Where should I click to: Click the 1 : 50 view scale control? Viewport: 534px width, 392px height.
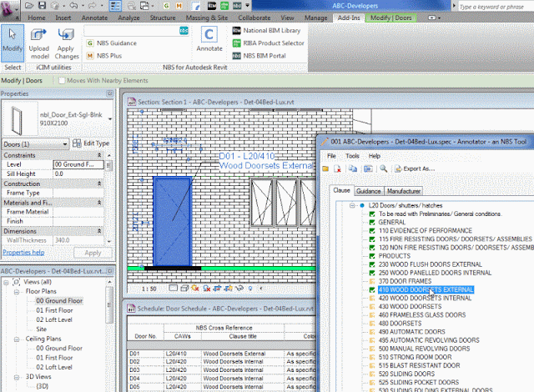149,289
